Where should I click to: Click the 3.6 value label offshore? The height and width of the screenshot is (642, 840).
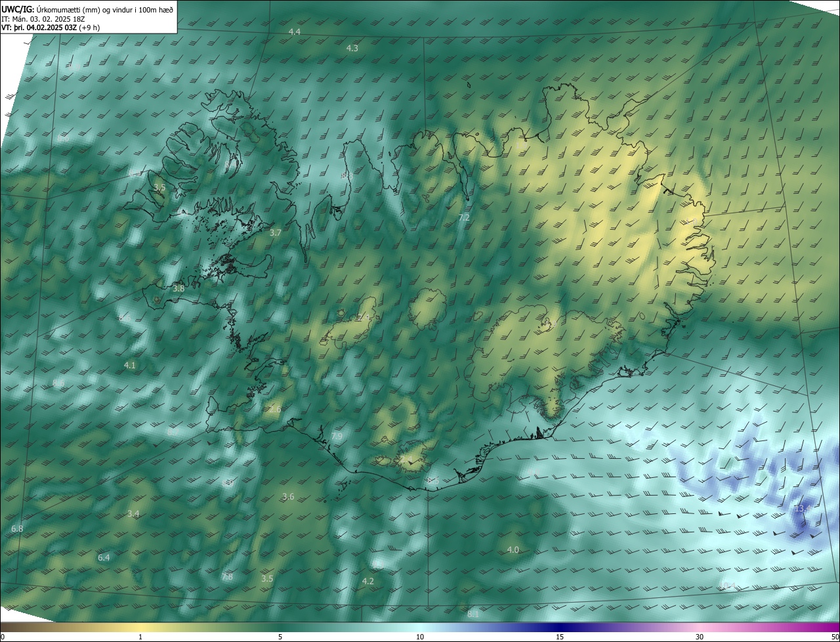(288, 497)
